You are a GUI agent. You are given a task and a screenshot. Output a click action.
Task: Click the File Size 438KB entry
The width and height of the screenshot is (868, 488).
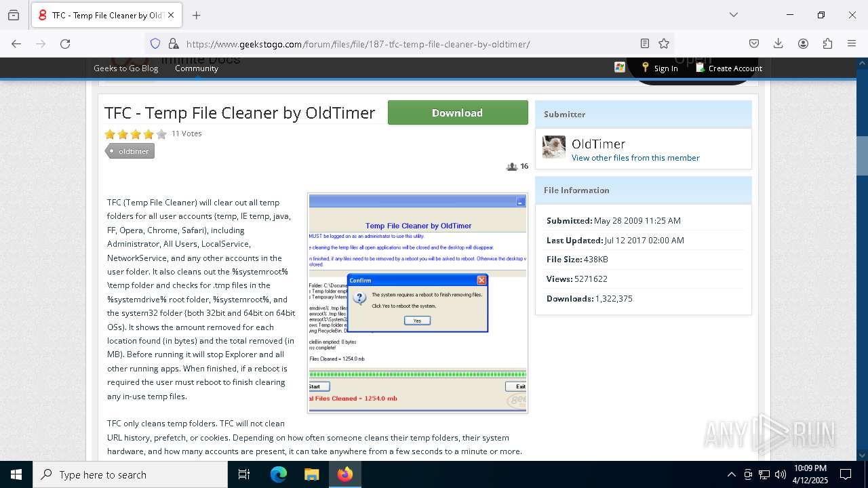coord(577,260)
